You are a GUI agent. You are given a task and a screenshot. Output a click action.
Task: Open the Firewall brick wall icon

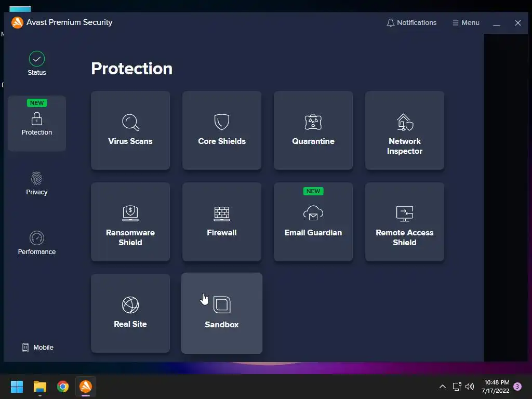click(x=222, y=214)
